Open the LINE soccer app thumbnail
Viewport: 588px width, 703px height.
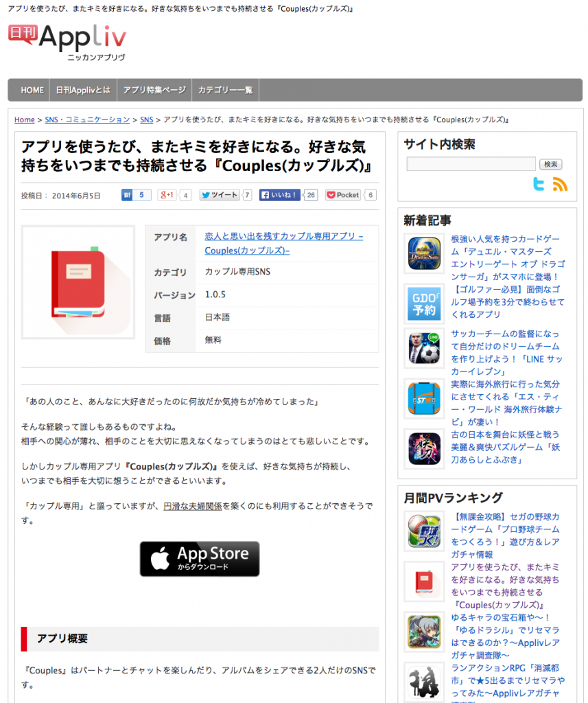424,348
